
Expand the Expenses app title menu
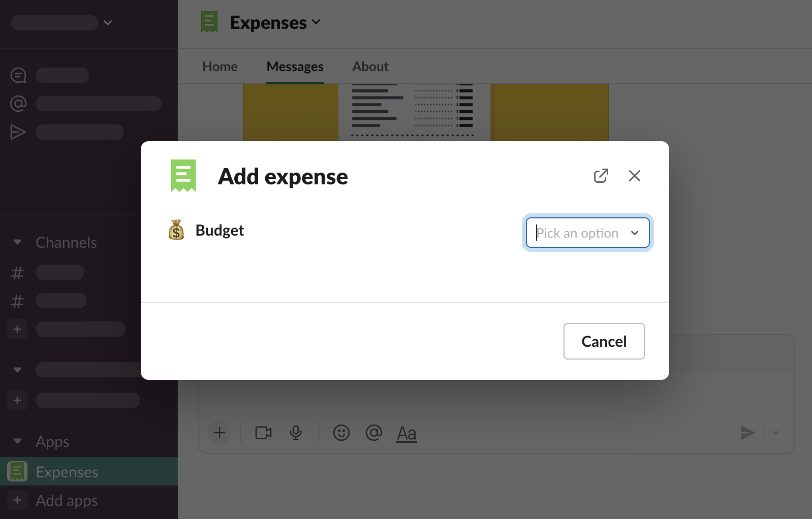click(275, 22)
